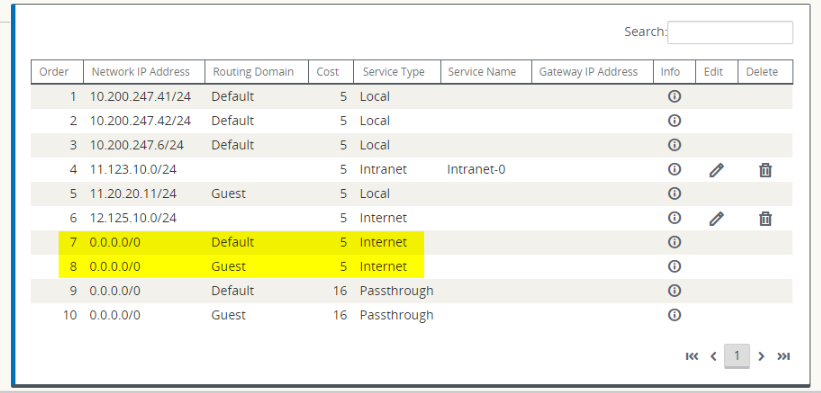Open info for route 10.200.247.41/24
This screenshot has height=393, width=821.
coord(674,96)
